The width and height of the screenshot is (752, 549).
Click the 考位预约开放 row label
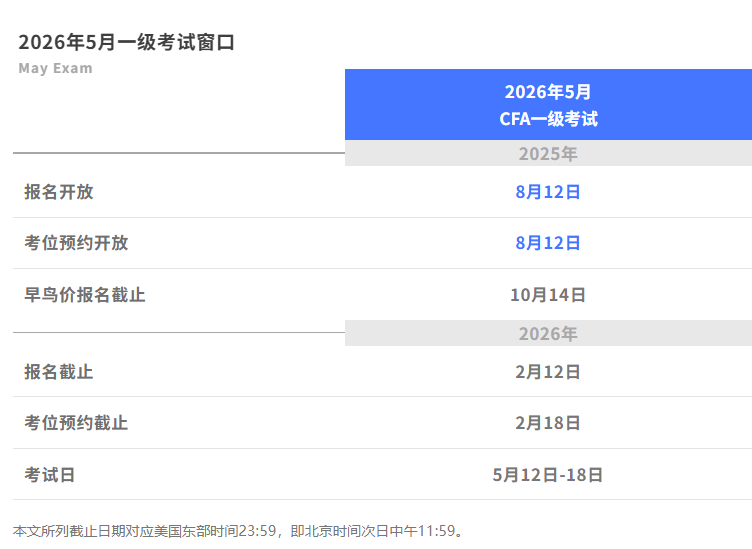tap(76, 243)
